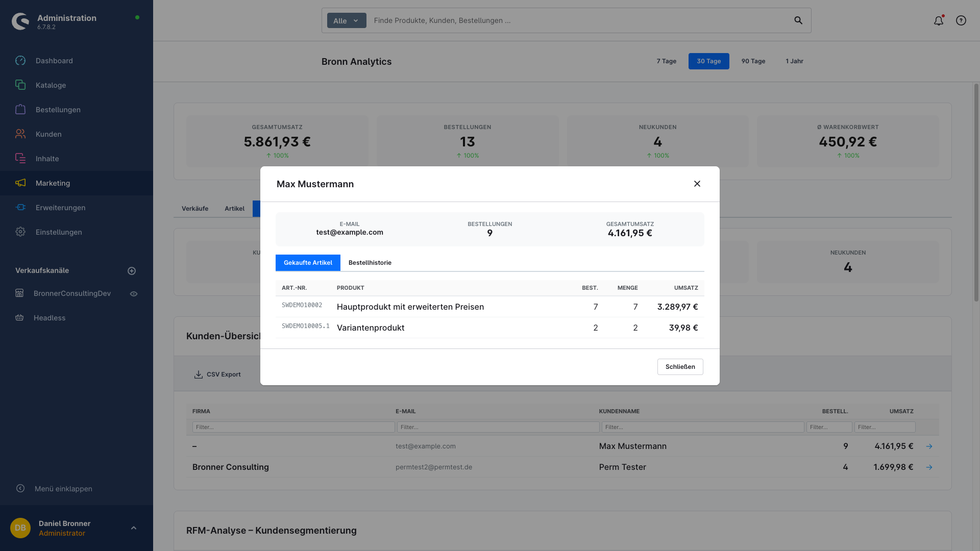Viewport: 980px width, 551px height.
Task: Add sales channel with plus icon
Action: pyautogui.click(x=132, y=271)
